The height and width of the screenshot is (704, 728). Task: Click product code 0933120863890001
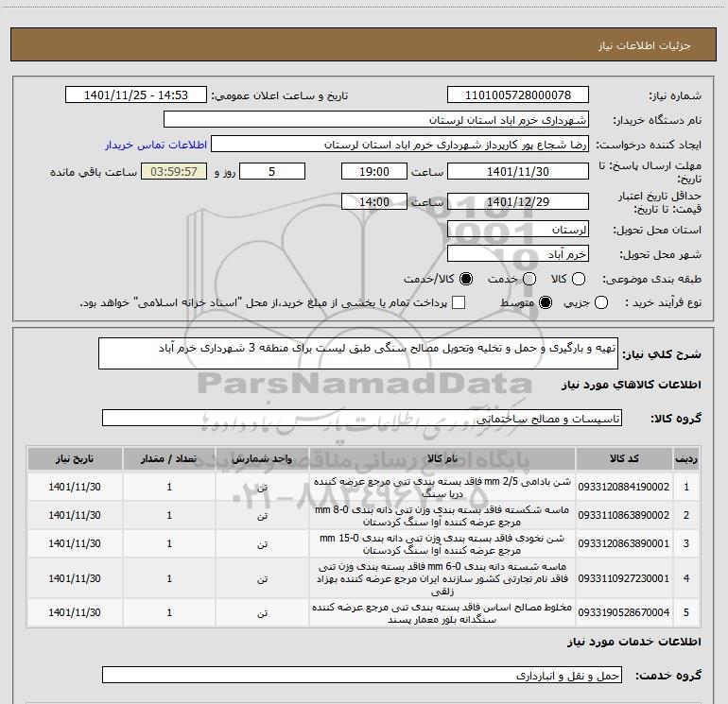click(x=624, y=543)
